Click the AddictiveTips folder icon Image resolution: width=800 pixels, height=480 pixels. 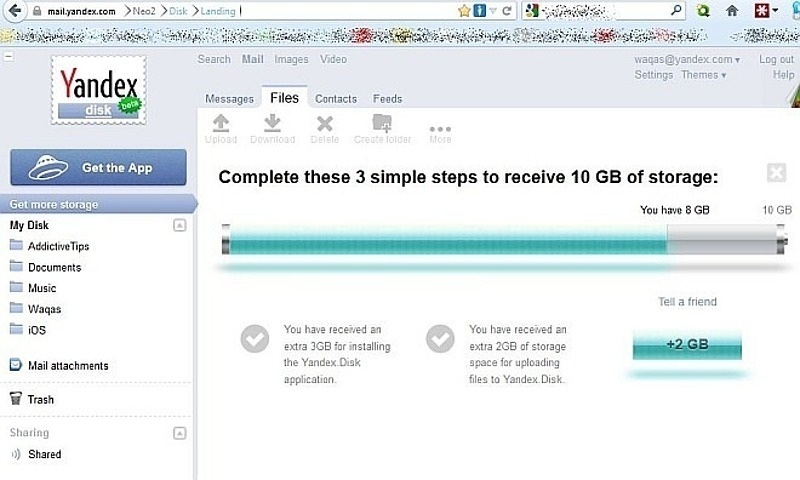(16, 245)
